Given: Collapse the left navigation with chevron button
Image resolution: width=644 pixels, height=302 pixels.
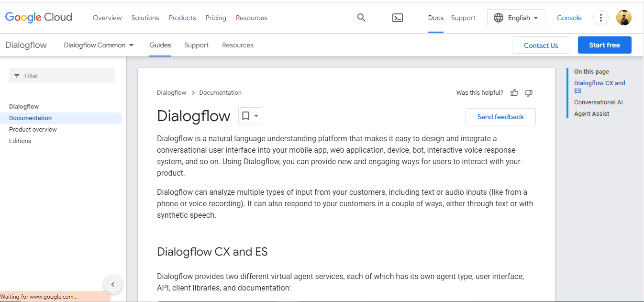Looking at the screenshot, I should tap(113, 284).
